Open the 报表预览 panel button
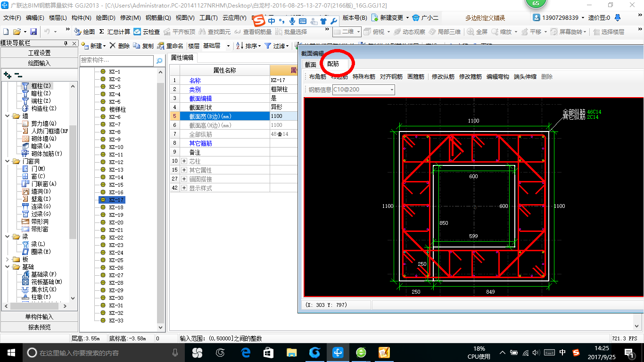The height and width of the screenshot is (362, 644). point(39,327)
